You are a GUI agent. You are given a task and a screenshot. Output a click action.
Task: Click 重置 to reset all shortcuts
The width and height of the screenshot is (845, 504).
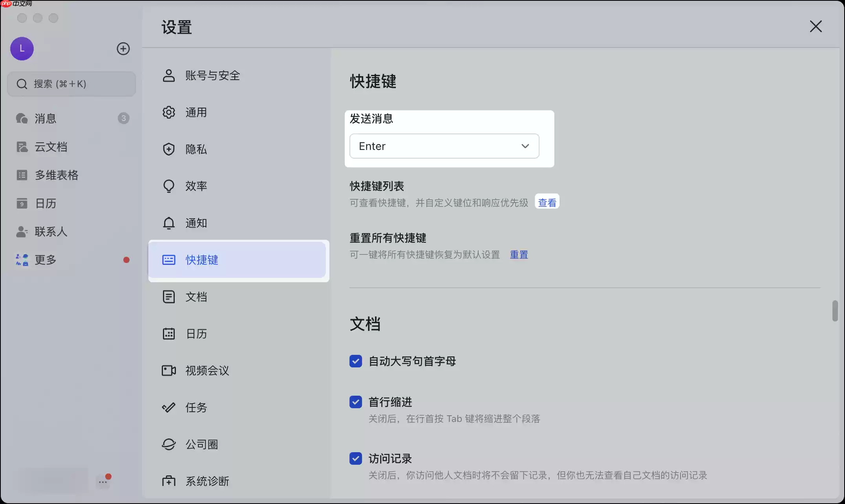coord(519,254)
